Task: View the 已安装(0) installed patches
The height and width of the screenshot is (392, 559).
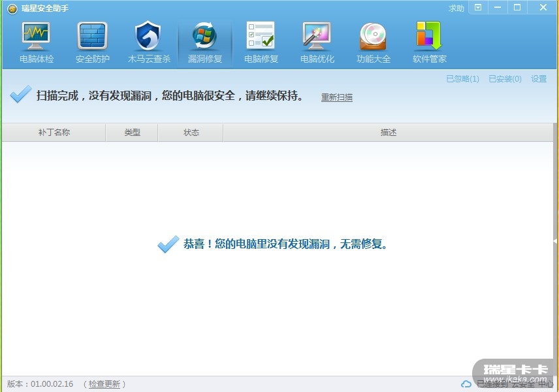Action: 505,79
